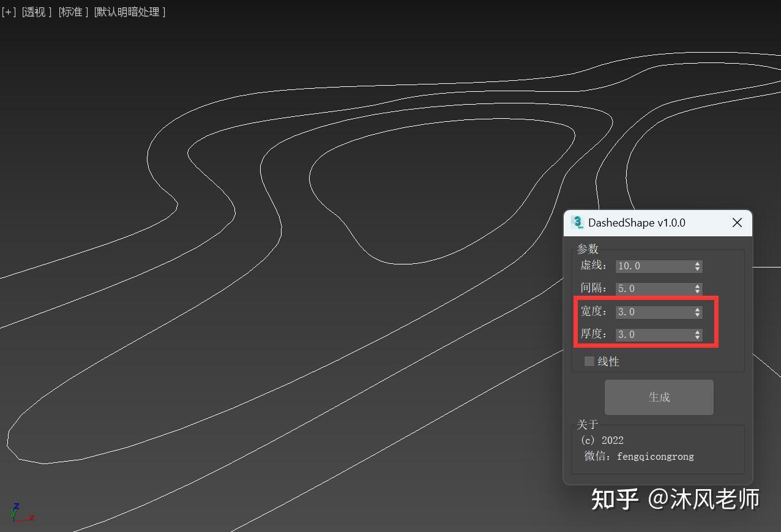
Task: Open the 透视 point-of-view viewport menu
Action: 35,12
